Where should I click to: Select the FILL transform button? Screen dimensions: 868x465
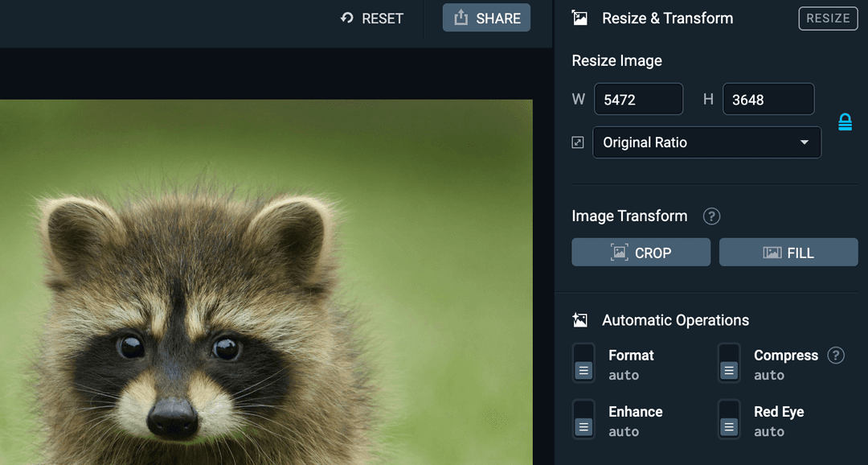point(788,253)
